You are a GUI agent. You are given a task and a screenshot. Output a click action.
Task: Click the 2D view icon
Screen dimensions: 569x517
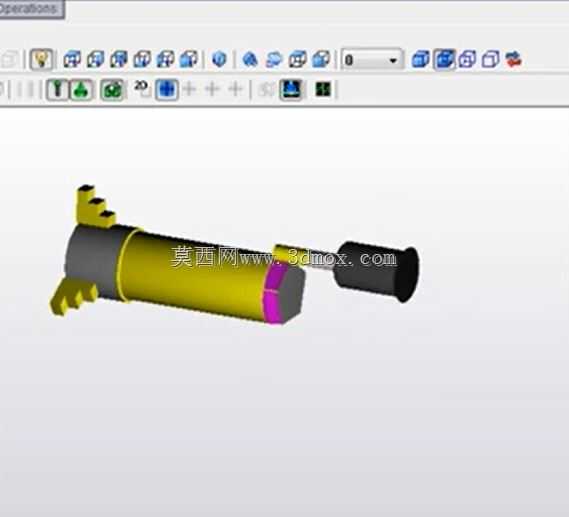click(x=142, y=89)
